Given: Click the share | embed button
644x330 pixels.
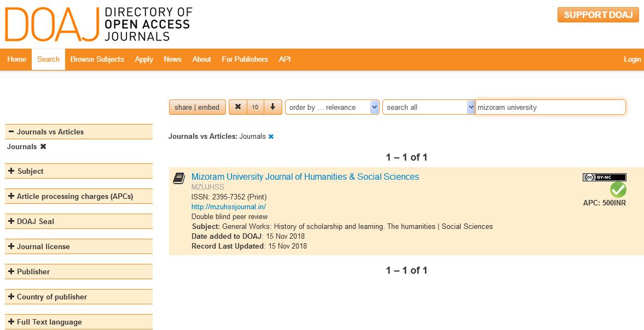Looking at the screenshot, I should [197, 107].
